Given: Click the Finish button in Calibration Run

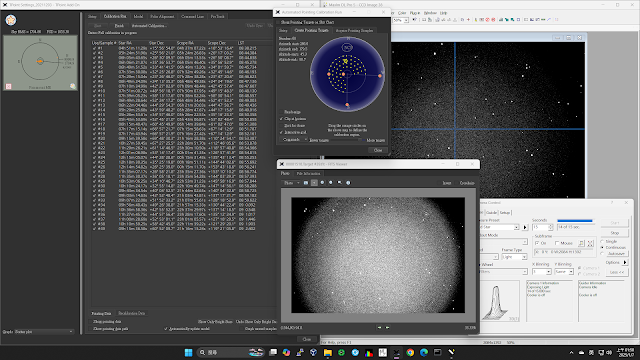Looking at the screenshot, I should pyautogui.click(x=119, y=25).
